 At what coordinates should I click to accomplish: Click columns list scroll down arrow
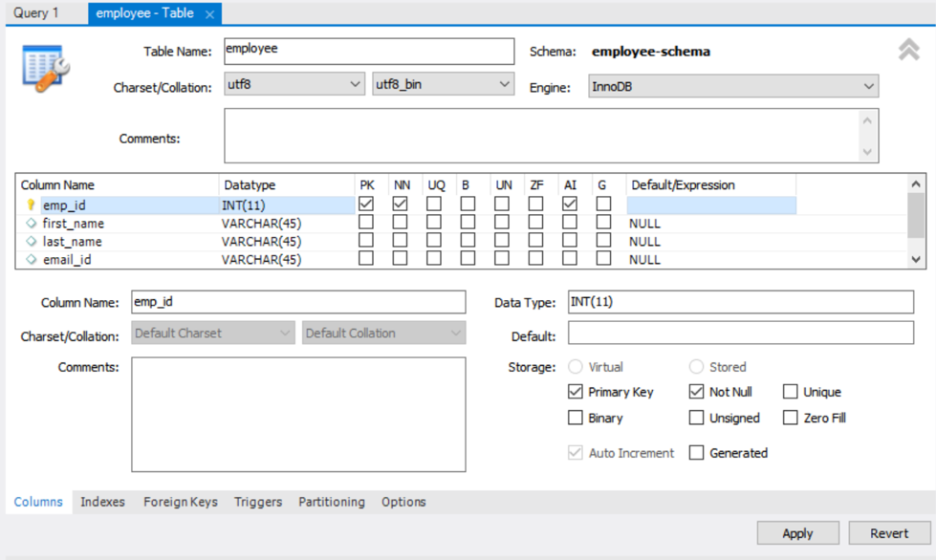pyautogui.click(x=916, y=259)
